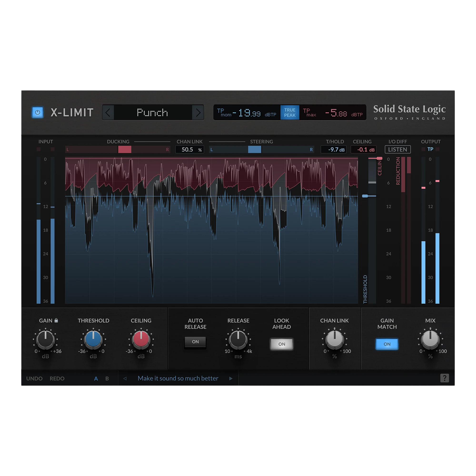Toggle the LOOK AHEAD ON switch

pyautogui.click(x=282, y=344)
